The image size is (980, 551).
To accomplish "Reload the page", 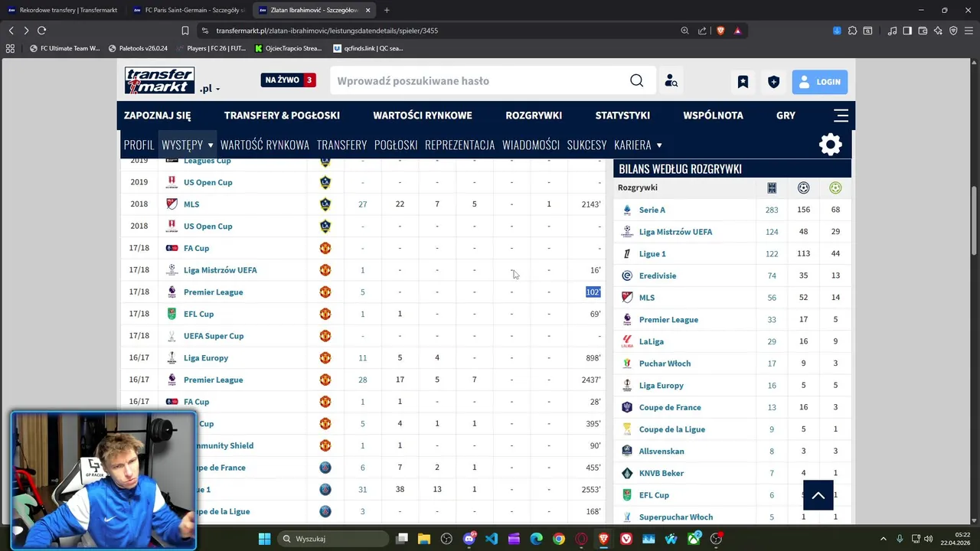I will (41, 31).
